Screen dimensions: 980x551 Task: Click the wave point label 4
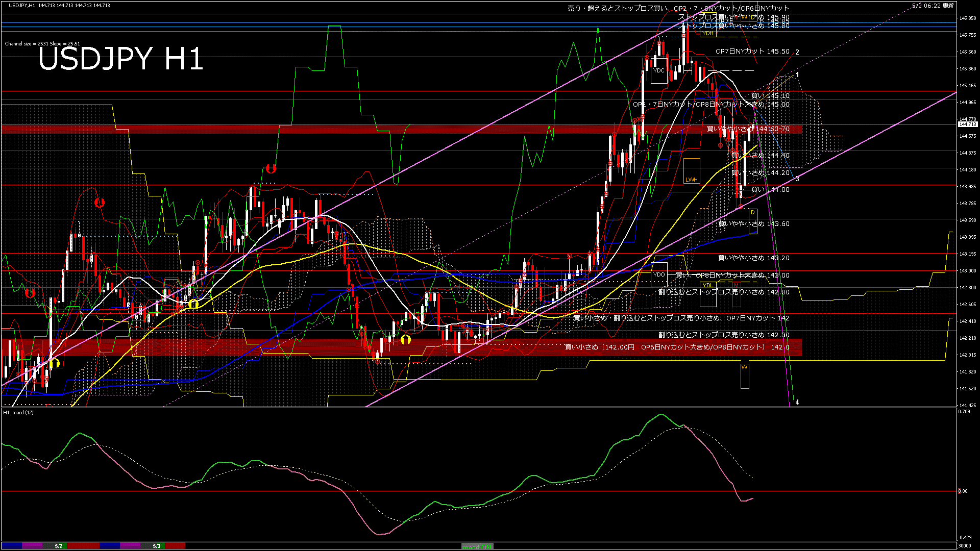pos(797,402)
